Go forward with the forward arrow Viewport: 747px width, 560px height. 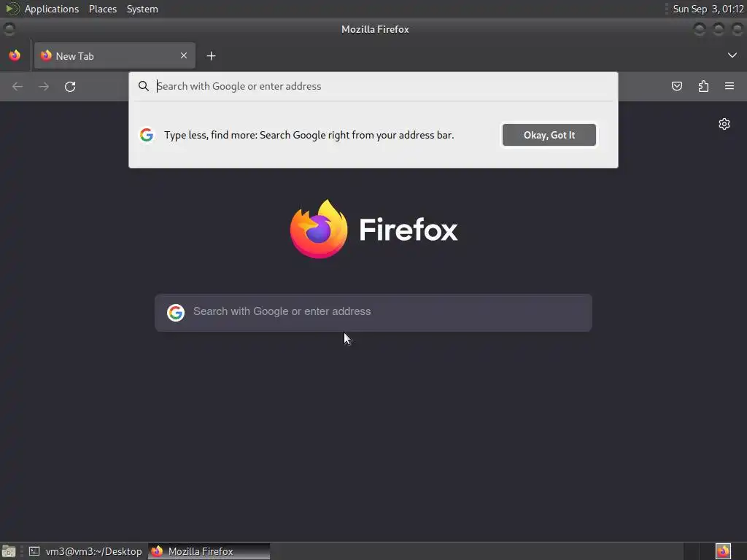(44, 86)
